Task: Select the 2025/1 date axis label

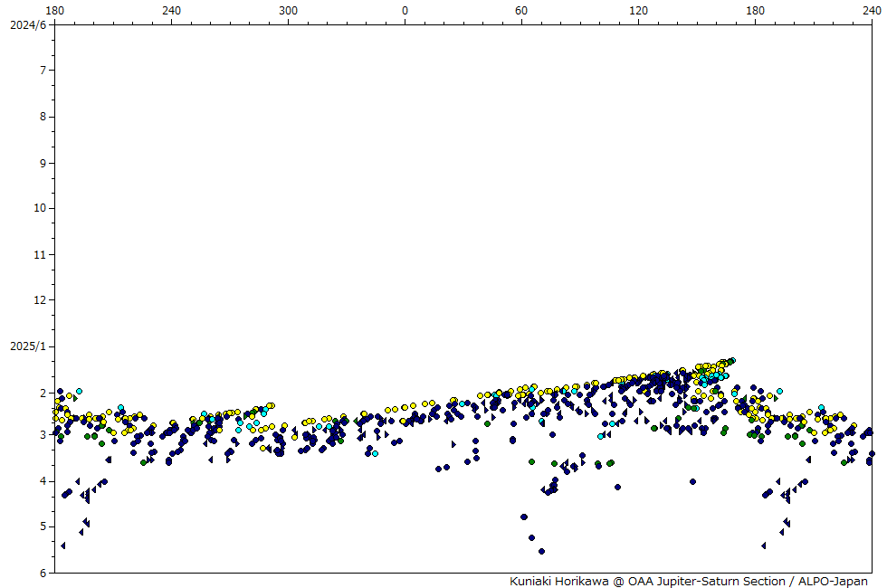Action: tap(26, 346)
